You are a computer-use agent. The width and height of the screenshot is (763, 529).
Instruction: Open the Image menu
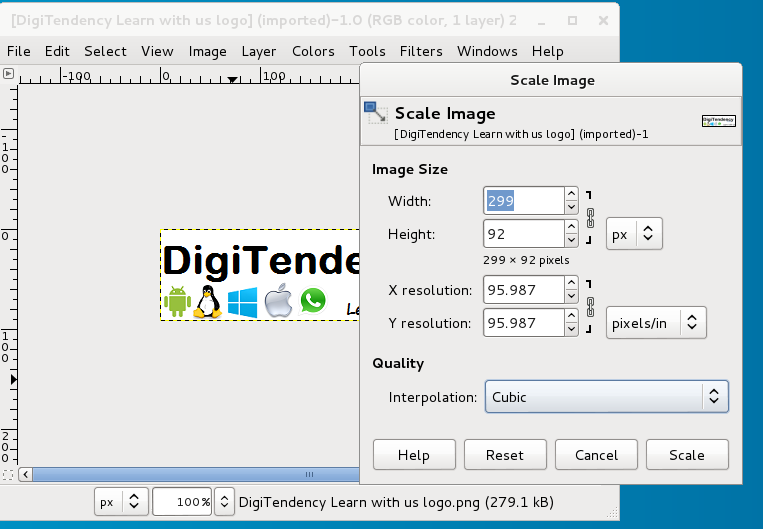tap(207, 51)
